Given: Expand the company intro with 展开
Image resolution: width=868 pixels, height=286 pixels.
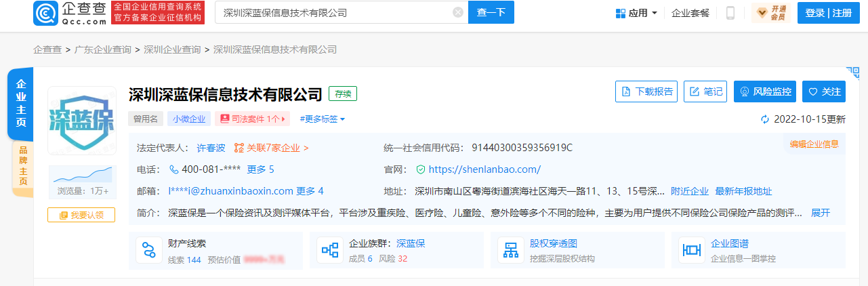Looking at the screenshot, I should (821, 213).
